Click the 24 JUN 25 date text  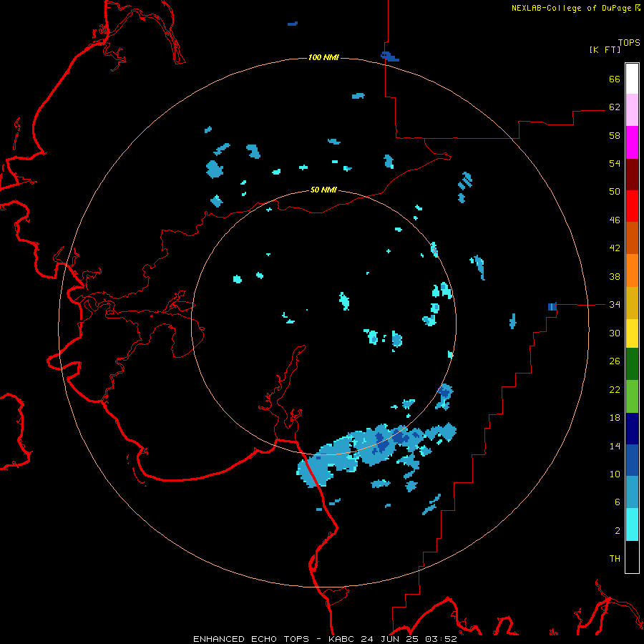coord(390,639)
